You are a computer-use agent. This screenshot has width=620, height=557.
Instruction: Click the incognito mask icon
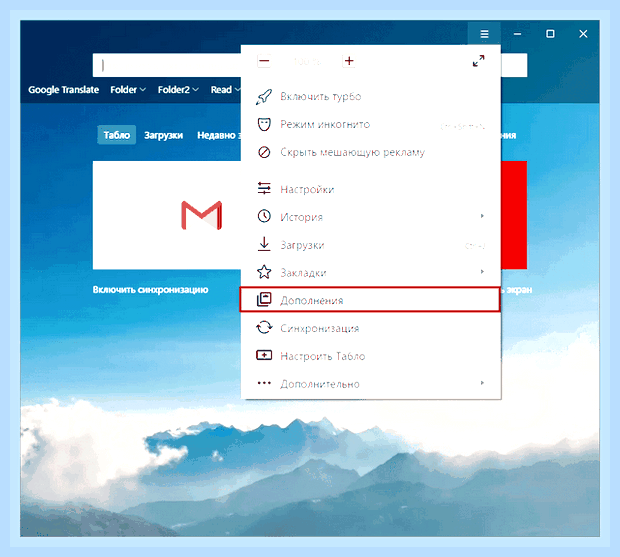pyautogui.click(x=264, y=125)
